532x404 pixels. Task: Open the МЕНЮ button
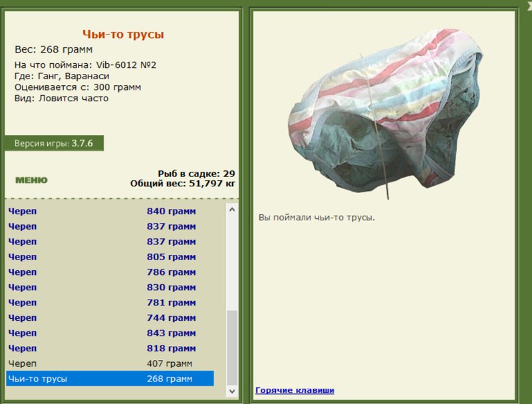[31, 180]
